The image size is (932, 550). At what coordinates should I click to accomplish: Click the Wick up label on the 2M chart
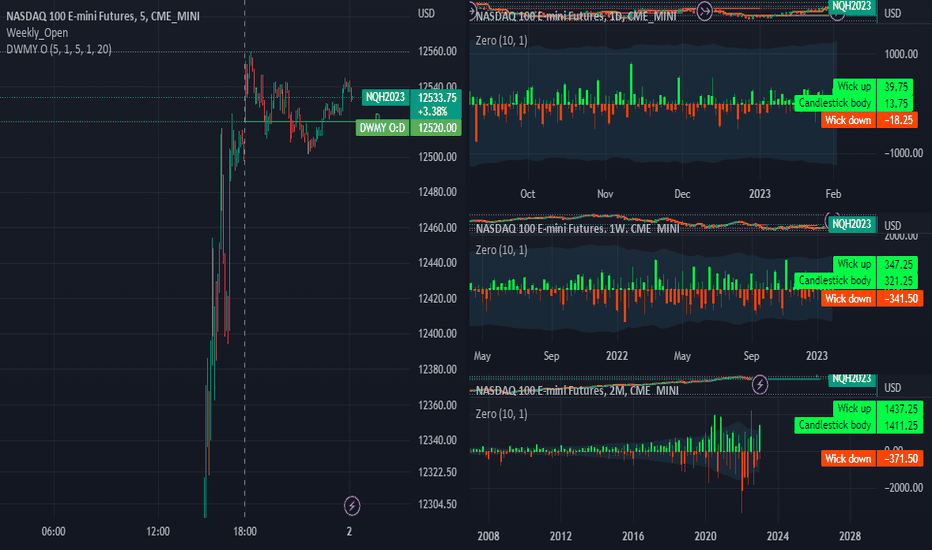click(x=854, y=408)
